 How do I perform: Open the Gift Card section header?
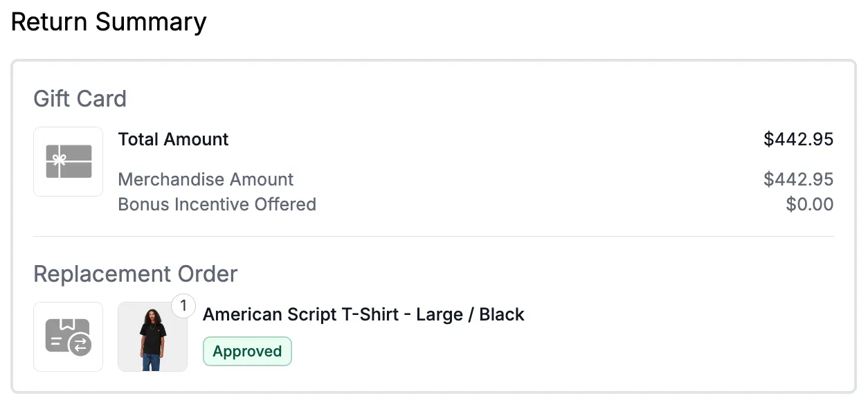pyautogui.click(x=80, y=99)
